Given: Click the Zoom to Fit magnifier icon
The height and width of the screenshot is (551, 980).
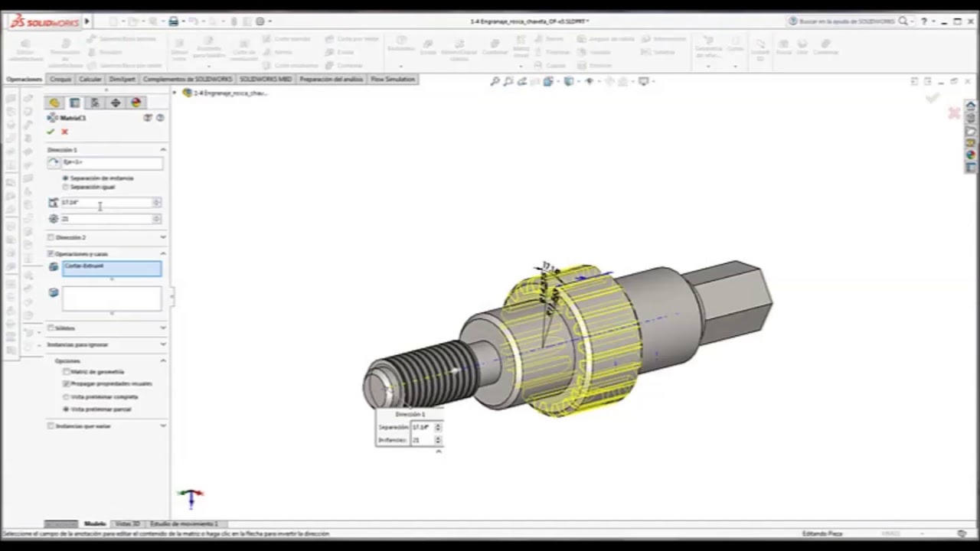Looking at the screenshot, I should point(495,81).
